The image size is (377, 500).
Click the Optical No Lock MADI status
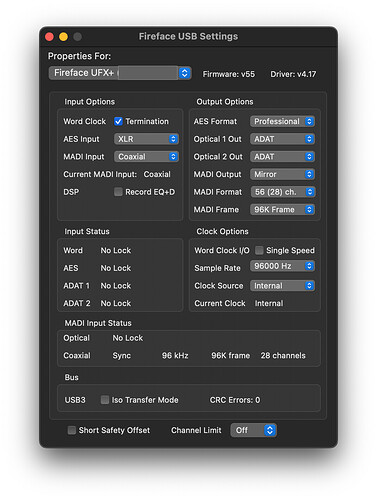(128, 338)
